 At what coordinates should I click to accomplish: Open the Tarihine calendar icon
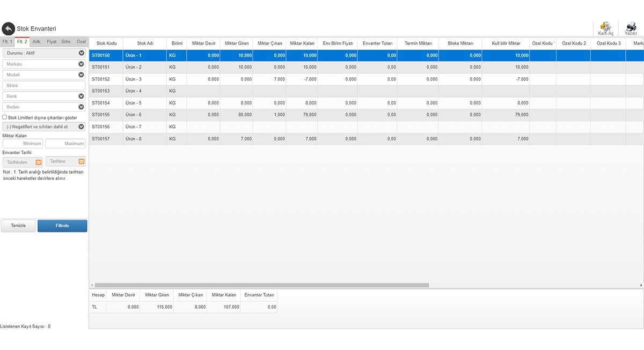(82, 161)
